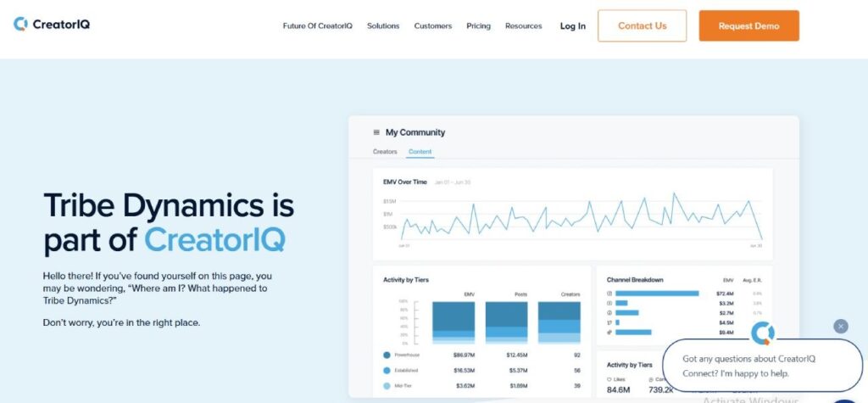Click the CreatorIQ chat avatar icon
The image size is (868, 403).
point(762,333)
